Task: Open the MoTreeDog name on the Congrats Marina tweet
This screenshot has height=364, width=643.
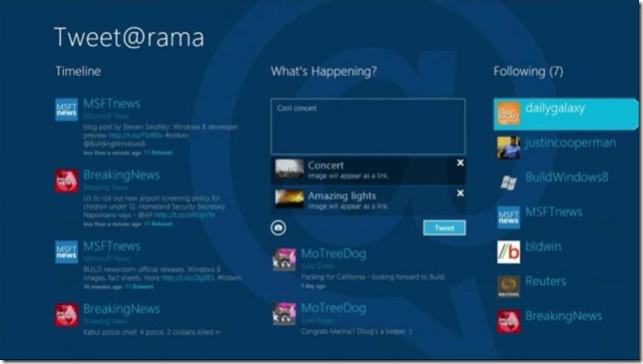Action: (x=333, y=308)
